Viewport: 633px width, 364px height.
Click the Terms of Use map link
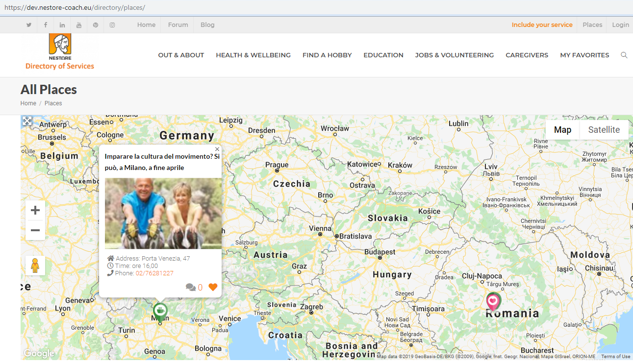(615, 357)
